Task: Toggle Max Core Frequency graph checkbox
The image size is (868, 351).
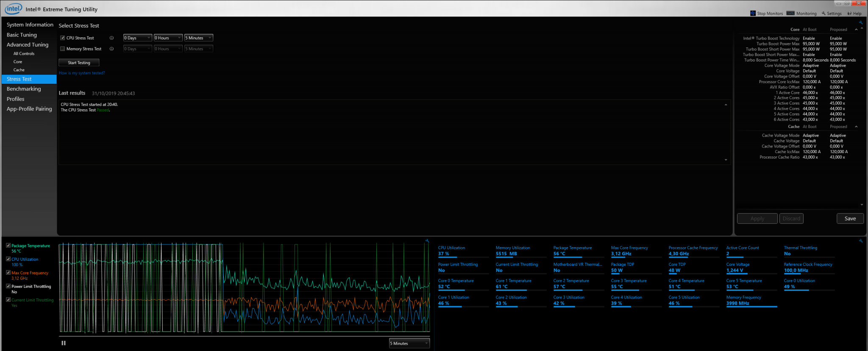Action: (x=8, y=273)
